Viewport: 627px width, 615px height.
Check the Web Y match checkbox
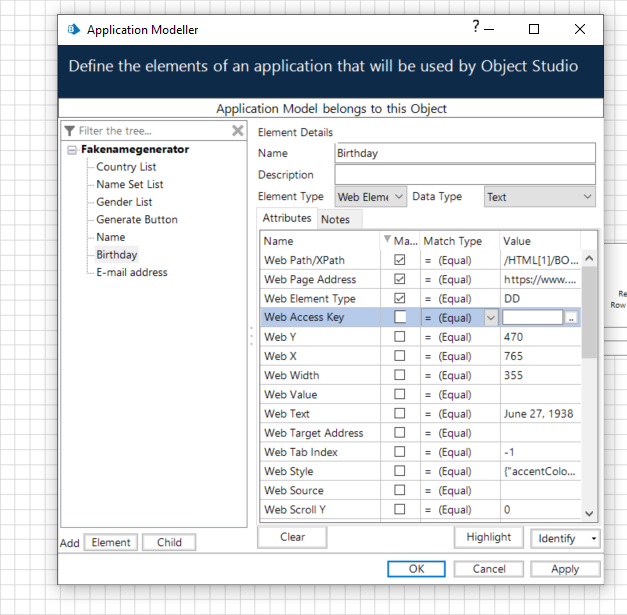click(x=400, y=337)
